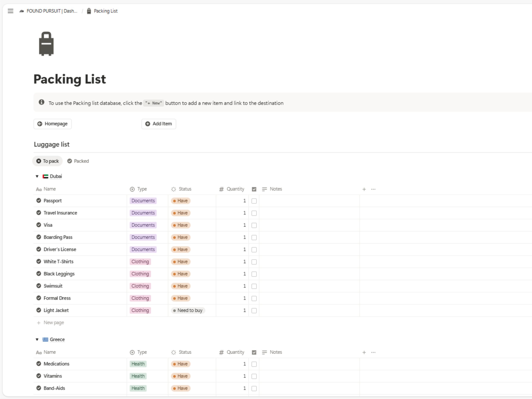Select the To pack tab

pyautogui.click(x=48, y=161)
